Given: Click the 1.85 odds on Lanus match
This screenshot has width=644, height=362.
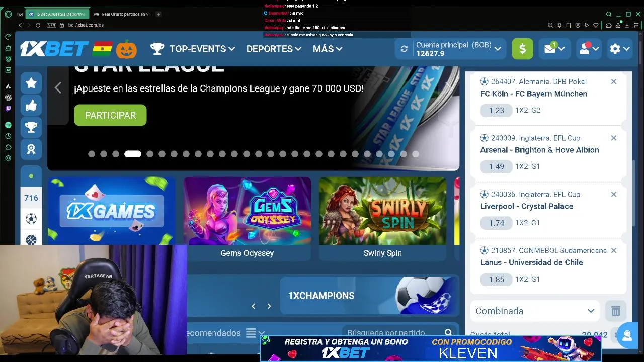Looking at the screenshot, I should 497,279.
